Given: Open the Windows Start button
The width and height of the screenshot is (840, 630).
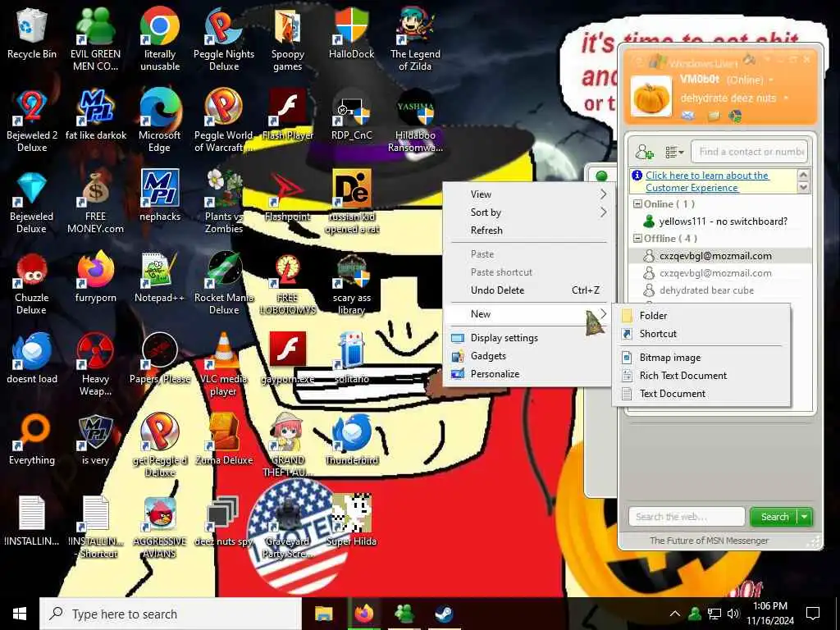Looking at the screenshot, I should 20,614.
